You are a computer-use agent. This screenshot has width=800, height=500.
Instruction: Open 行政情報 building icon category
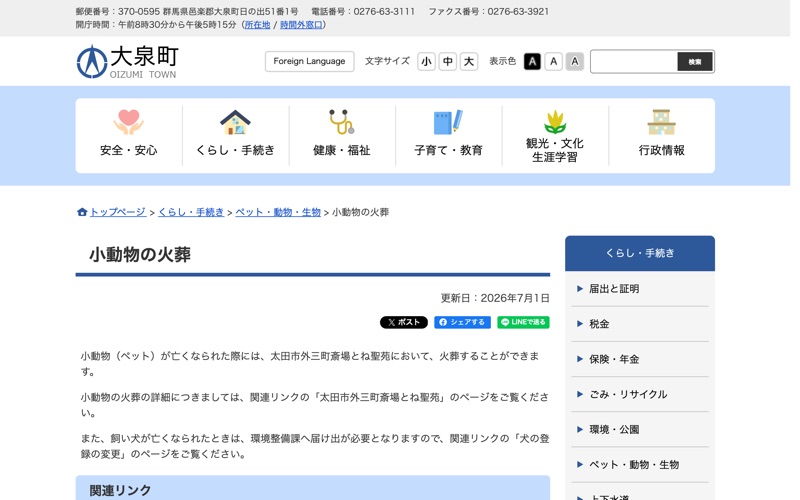(662, 135)
